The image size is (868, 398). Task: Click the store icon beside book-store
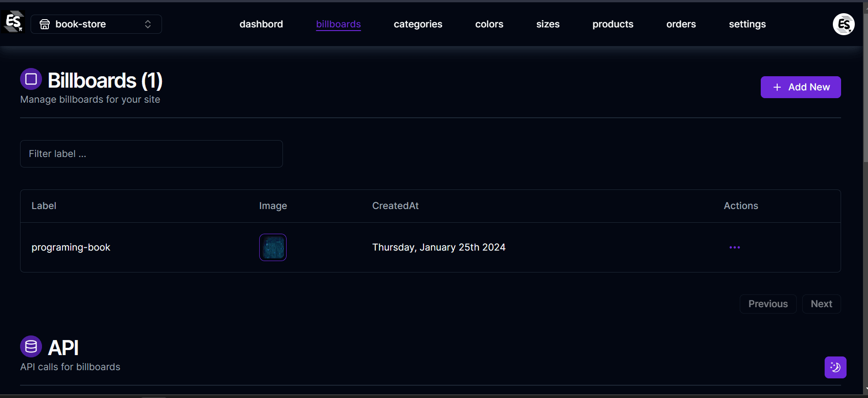pyautogui.click(x=45, y=24)
